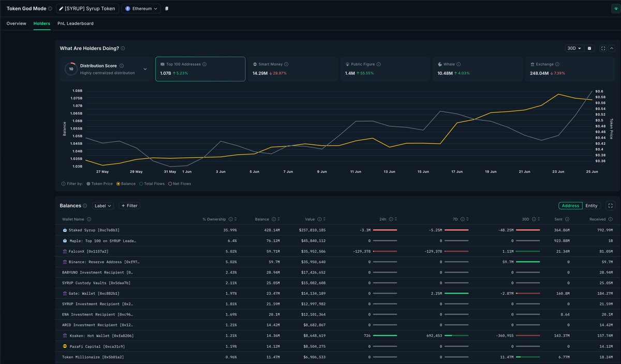This screenshot has width=621, height=364.
Task: Click the Whale info icon
Action: 459,64
